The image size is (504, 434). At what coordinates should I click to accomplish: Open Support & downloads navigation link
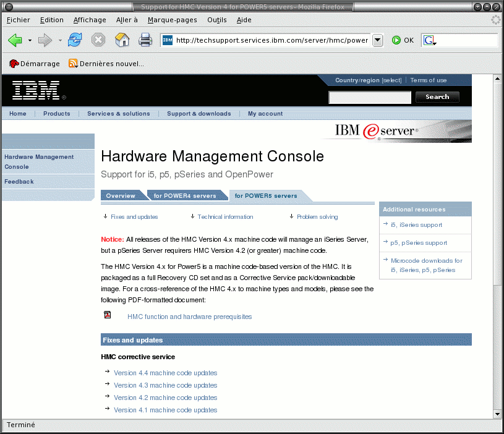199,113
